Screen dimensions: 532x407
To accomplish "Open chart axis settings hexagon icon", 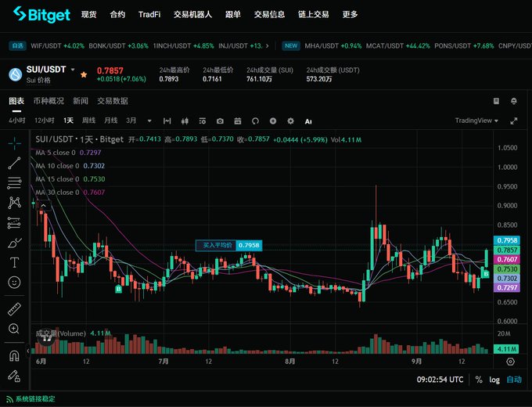I will point(511,362).
